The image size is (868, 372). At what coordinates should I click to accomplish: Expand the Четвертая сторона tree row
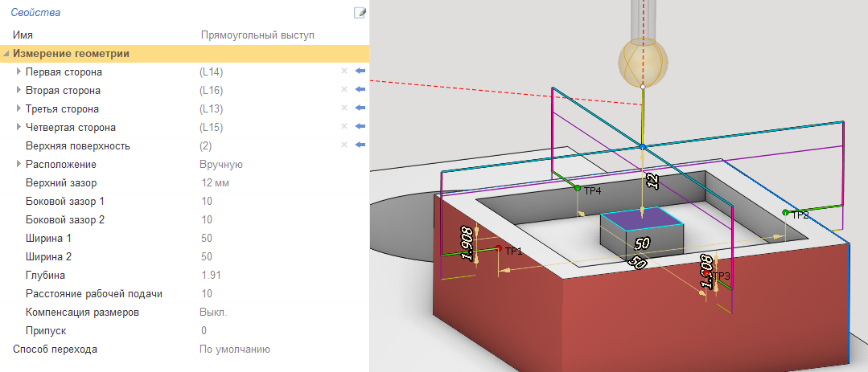19,127
